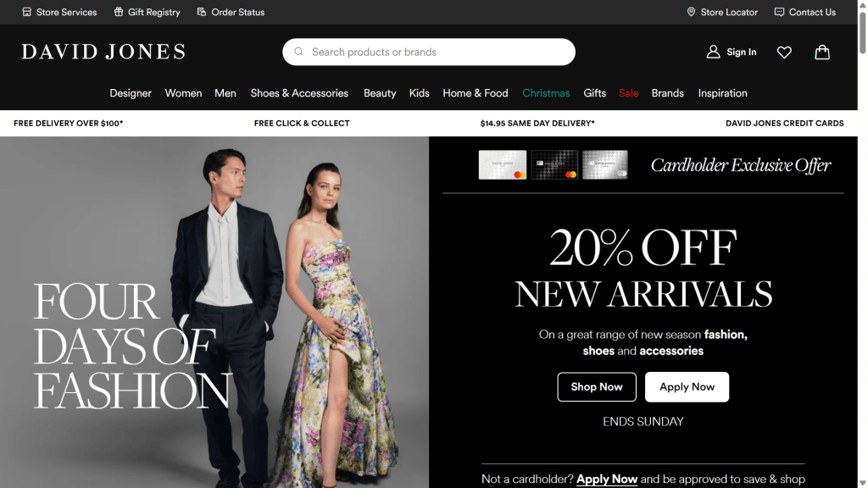Image resolution: width=868 pixels, height=488 pixels.
Task: Click the white Apply Now button
Action: [x=687, y=387]
